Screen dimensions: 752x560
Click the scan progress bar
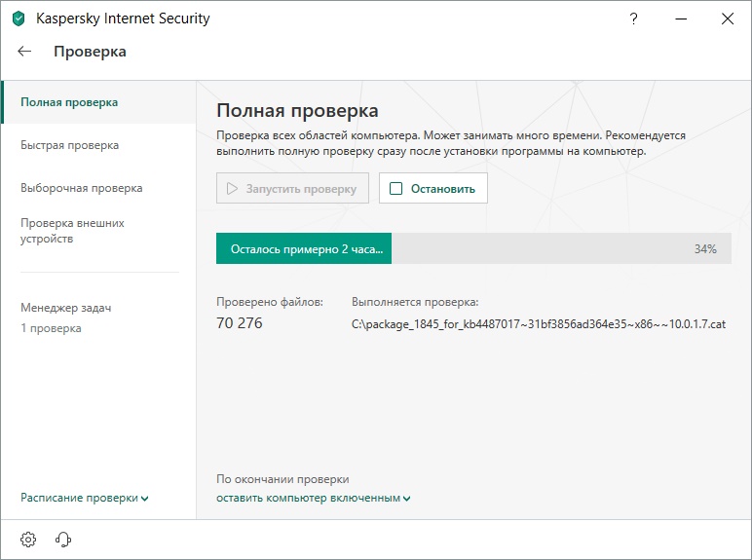pos(473,248)
